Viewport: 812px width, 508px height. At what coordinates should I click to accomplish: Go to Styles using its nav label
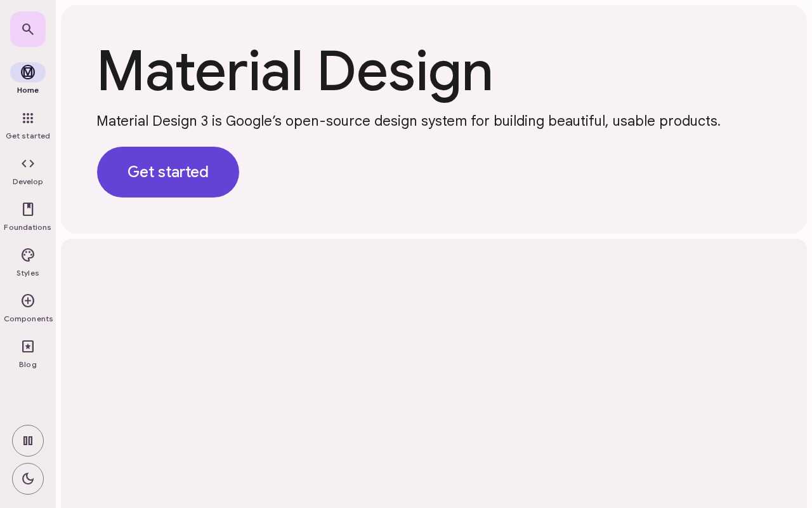tap(28, 273)
